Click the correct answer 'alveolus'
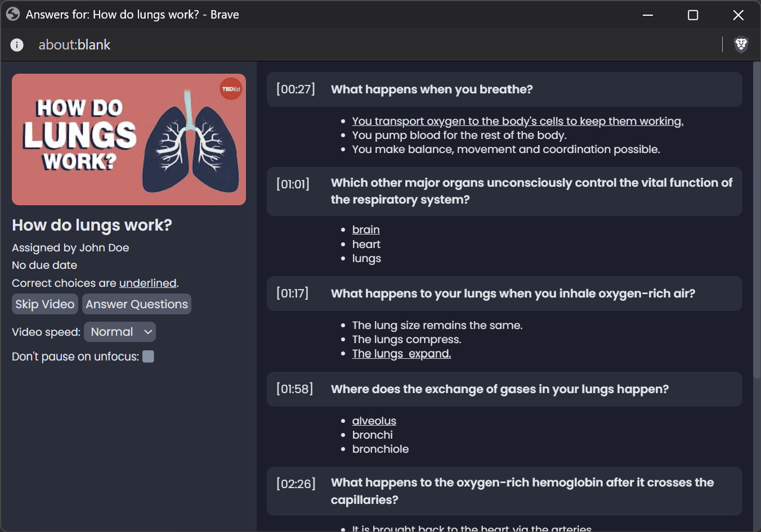The width and height of the screenshot is (761, 532). pyautogui.click(x=374, y=421)
